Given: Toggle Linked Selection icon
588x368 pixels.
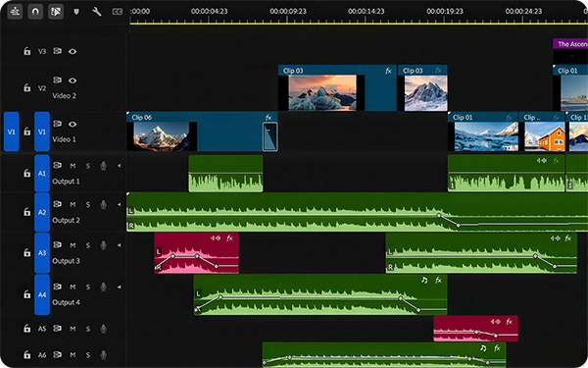Looking at the screenshot, I should (56, 12).
